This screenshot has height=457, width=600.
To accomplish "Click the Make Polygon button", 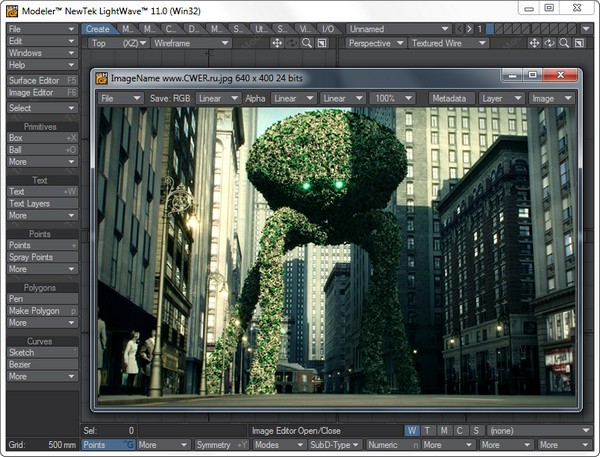I will click(42, 311).
